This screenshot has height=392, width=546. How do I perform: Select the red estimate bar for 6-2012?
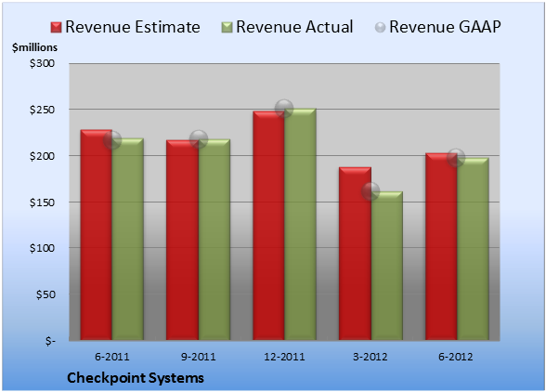[x=441, y=246]
